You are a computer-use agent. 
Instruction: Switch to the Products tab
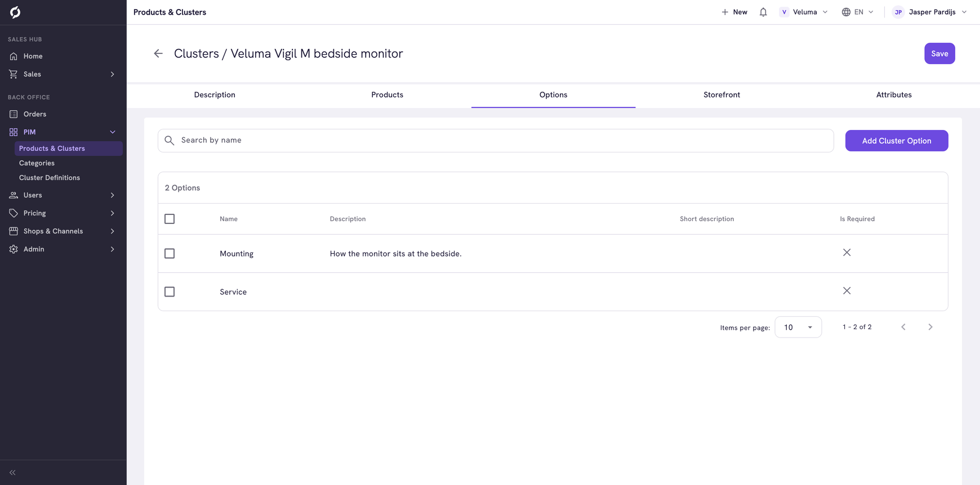click(x=387, y=95)
